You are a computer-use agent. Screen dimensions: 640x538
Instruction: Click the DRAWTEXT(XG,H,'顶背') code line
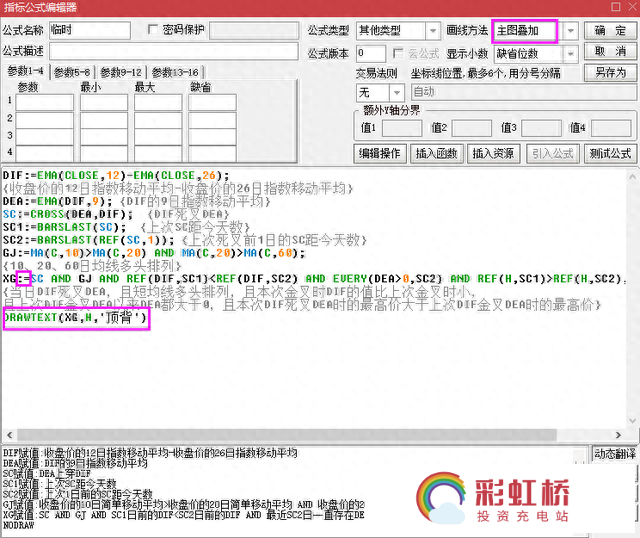[75, 317]
